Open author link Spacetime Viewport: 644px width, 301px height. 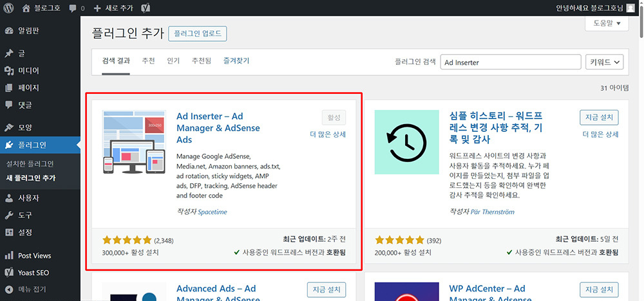pyautogui.click(x=213, y=212)
